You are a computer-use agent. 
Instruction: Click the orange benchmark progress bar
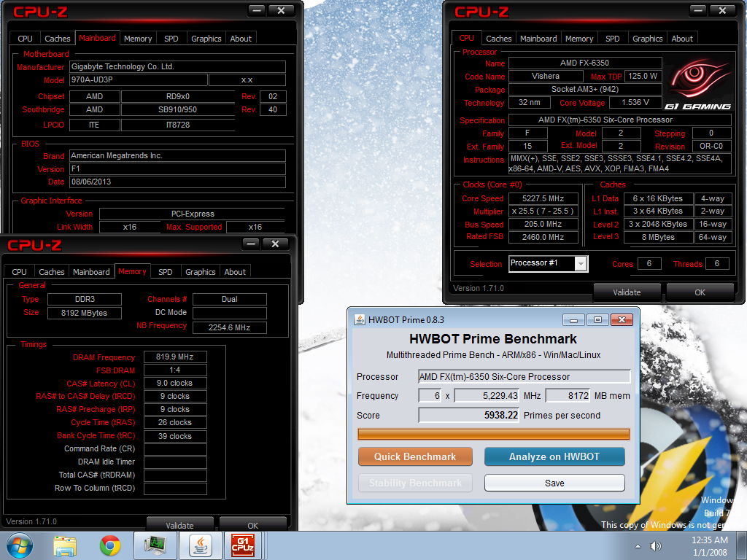coord(494,434)
